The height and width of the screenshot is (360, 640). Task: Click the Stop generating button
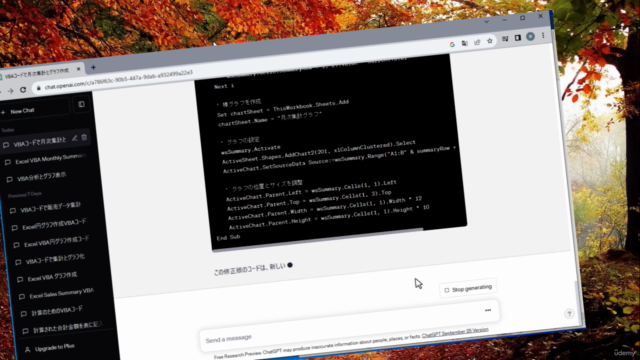point(468,289)
